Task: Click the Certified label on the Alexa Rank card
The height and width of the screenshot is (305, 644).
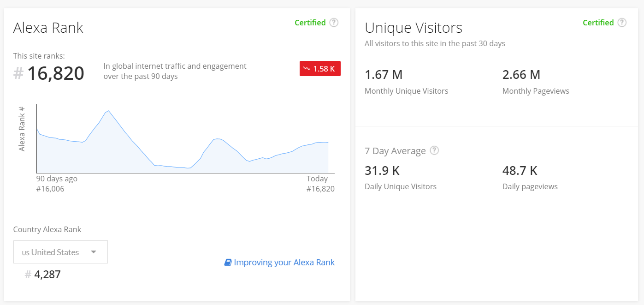Action: tap(310, 22)
